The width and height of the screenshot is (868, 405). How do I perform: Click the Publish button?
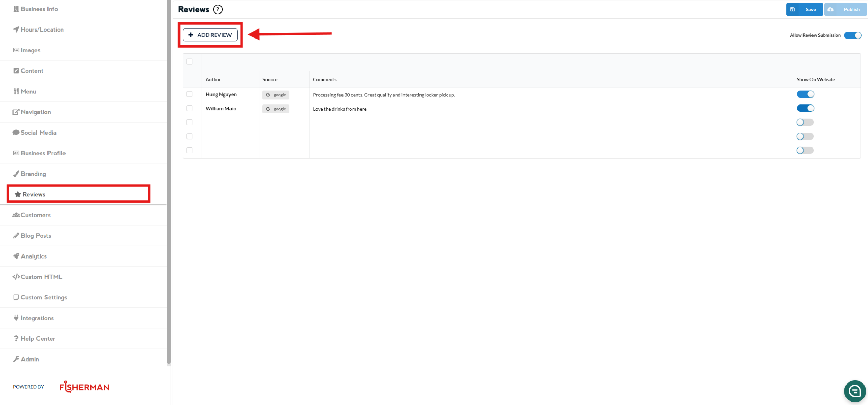click(x=845, y=9)
